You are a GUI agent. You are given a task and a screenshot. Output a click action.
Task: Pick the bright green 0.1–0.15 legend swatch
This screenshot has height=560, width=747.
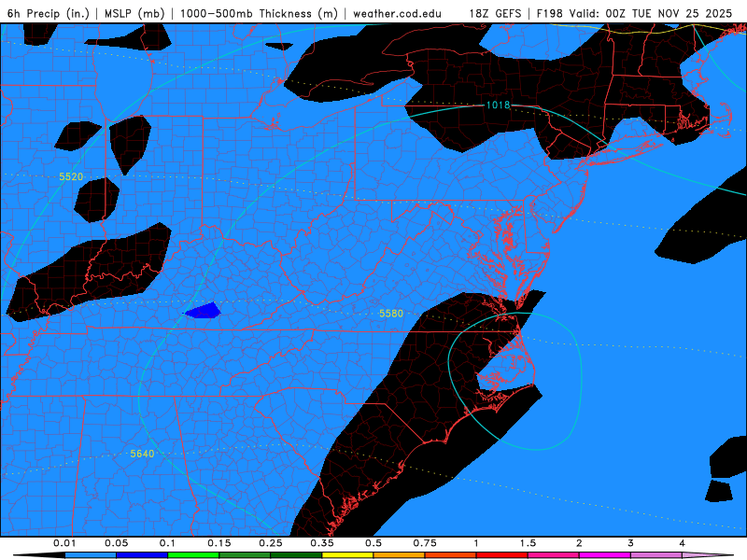[193, 555]
